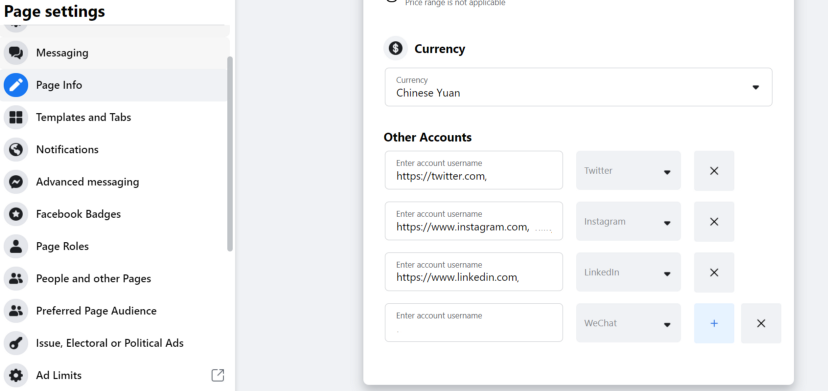Click the Preferred Page Audience icon
828x391 pixels.
click(x=16, y=311)
